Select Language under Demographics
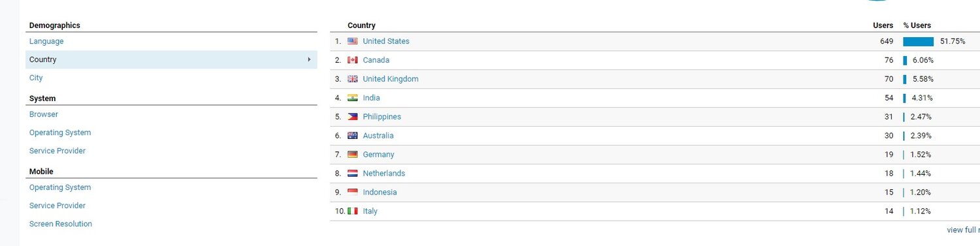This screenshot has width=980, height=246. coord(46,41)
